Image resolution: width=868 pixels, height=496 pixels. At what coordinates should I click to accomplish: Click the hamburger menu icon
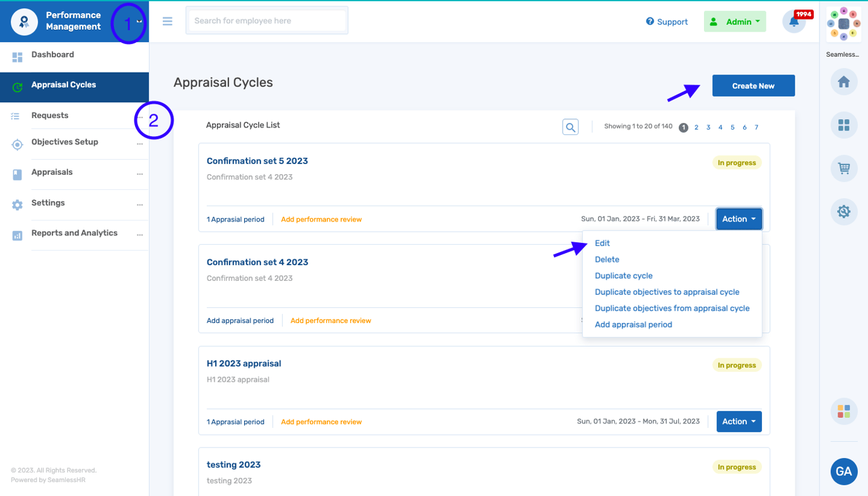[x=167, y=21]
